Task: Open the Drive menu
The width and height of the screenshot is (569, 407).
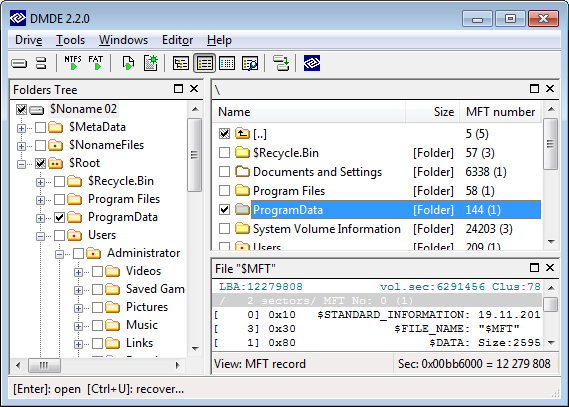Action: pyautogui.click(x=28, y=40)
